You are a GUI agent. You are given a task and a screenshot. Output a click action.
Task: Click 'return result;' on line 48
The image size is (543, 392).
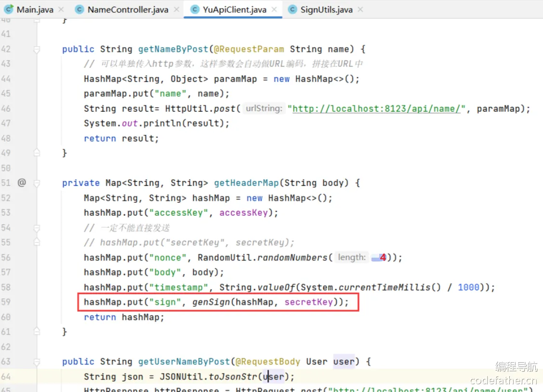pos(121,138)
